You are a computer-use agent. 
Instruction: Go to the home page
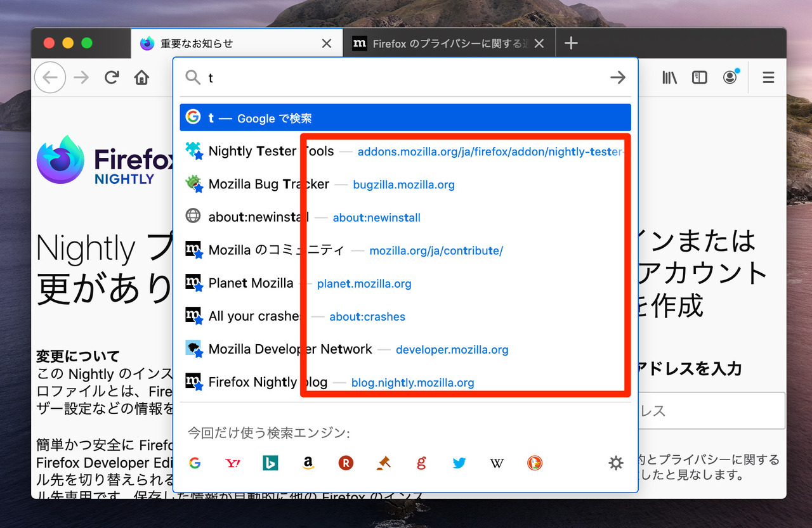point(141,77)
